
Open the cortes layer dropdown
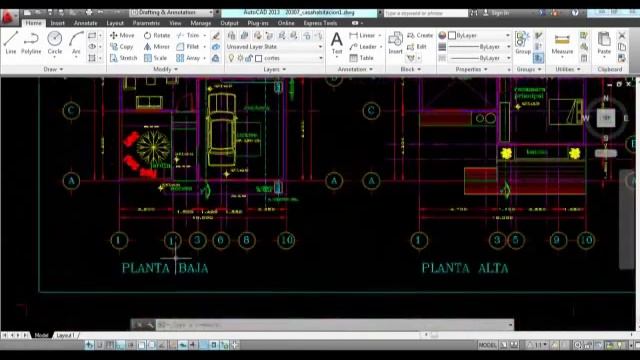click(275, 58)
